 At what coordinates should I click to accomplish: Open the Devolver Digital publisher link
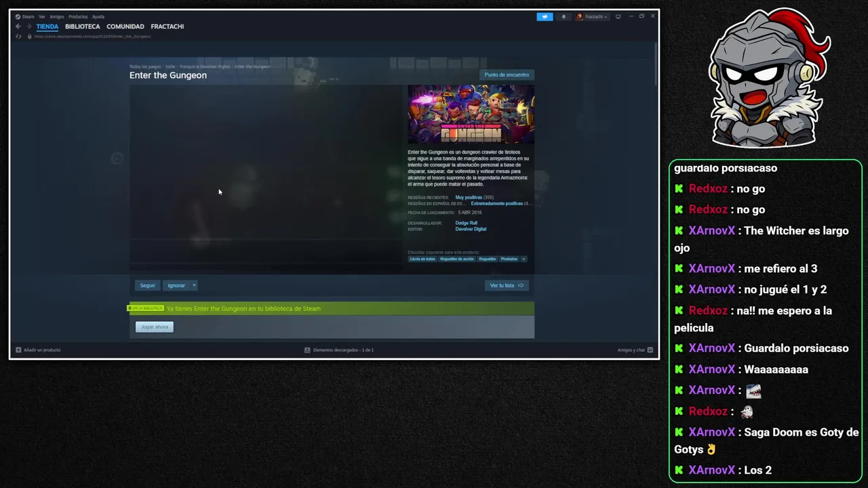(x=471, y=229)
